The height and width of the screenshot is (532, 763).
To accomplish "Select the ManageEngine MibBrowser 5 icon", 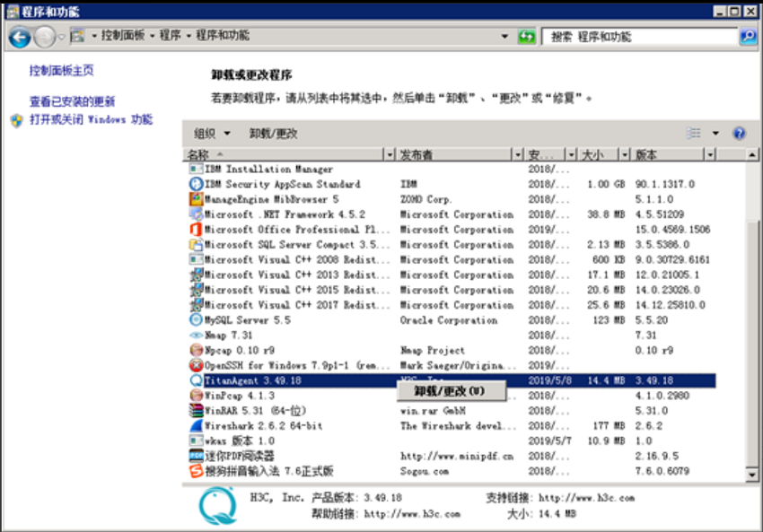I will point(196,199).
